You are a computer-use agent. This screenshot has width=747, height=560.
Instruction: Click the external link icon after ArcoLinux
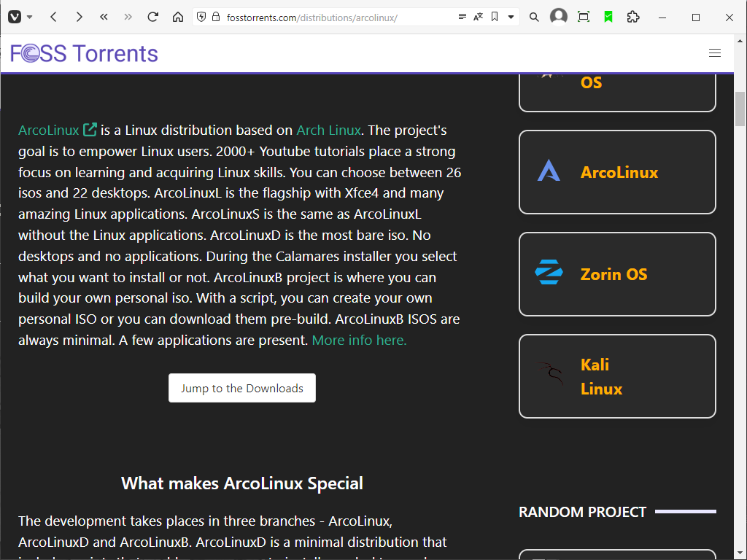pos(90,130)
